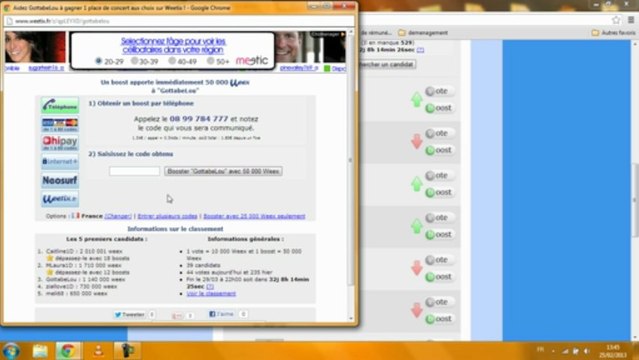Open Windows Explorer from the taskbar
This screenshot has height=360, width=639.
click(40, 351)
